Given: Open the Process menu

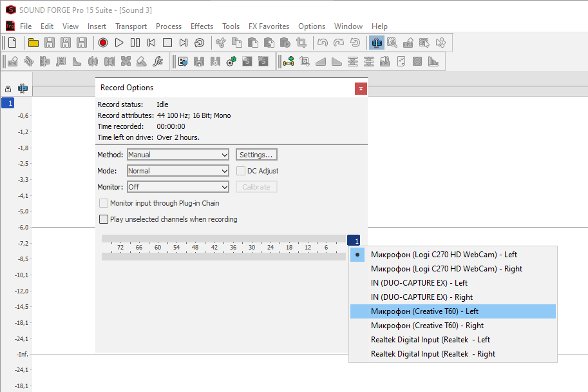Looking at the screenshot, I should click(x=169, y=26).
